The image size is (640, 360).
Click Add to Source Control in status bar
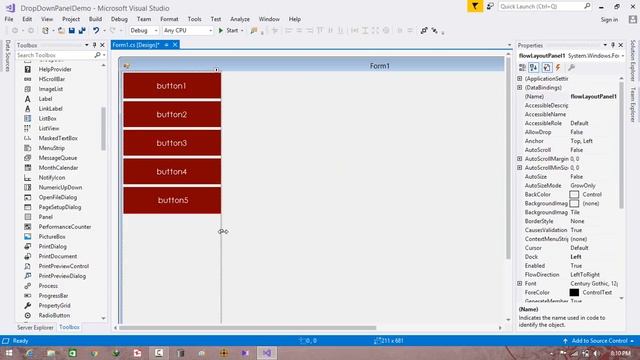[599, 341]
